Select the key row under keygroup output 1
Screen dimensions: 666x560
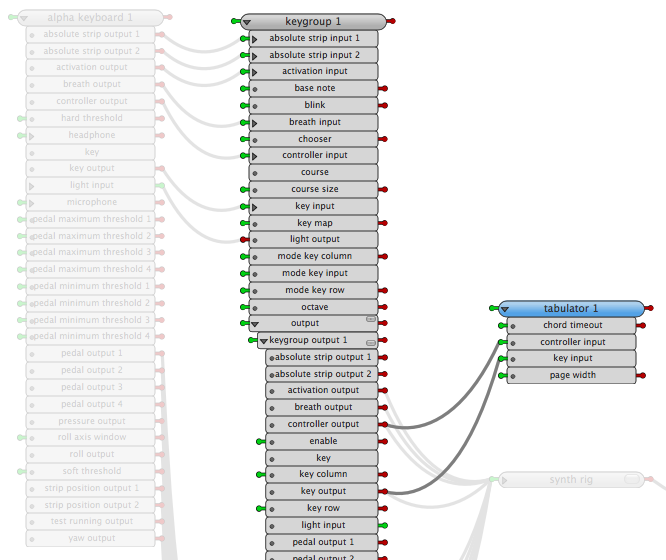click(322, 458)
